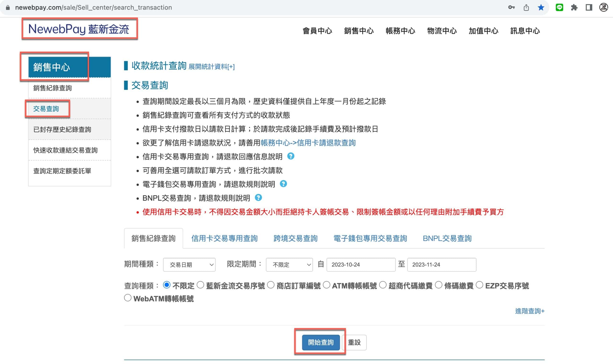
Task: Select the WebATM轉帳帳號 radio button
Action: pyautogui.click(x=128, y=298)
